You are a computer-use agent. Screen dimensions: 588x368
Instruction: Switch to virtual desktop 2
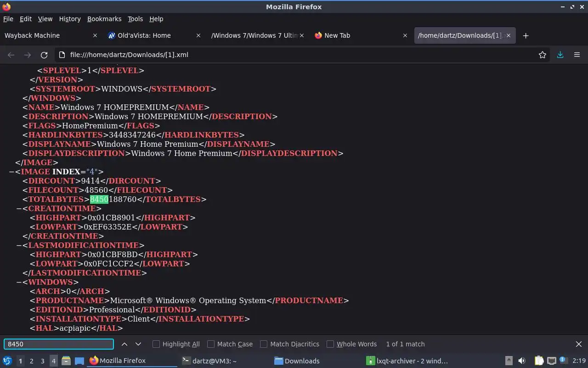31,361
